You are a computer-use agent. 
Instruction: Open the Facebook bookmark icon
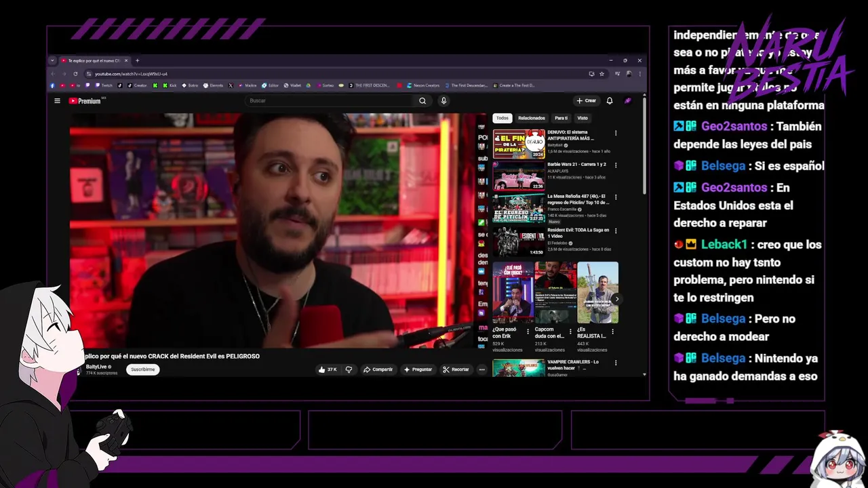(x=53, y=85)
